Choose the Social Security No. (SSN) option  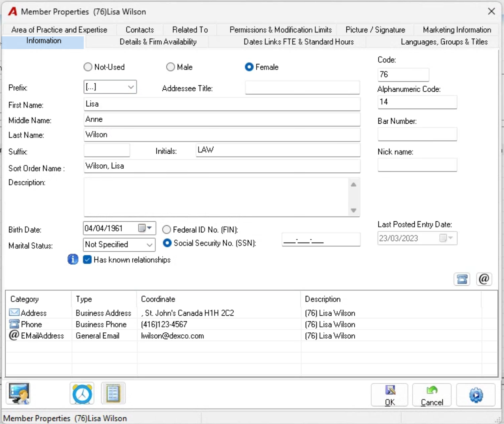pyautogui.click(x=167, y=243)
